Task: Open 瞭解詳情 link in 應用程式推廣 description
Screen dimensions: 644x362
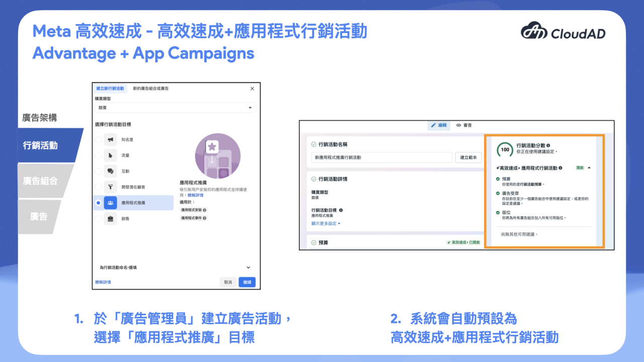Action: point(195,195)
